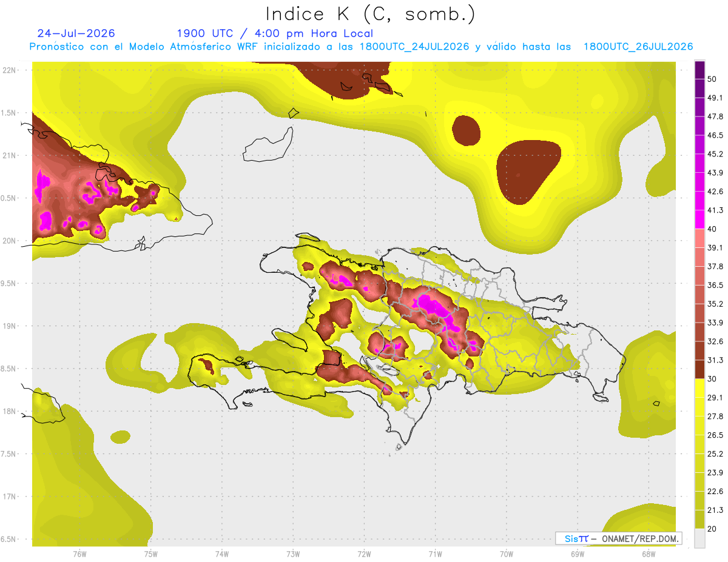Viewport: 728px width, 562px height.
Task: Click the 'Indice K (C, somb.)' title
Action: pyautogui.click(x=370, y=14)
